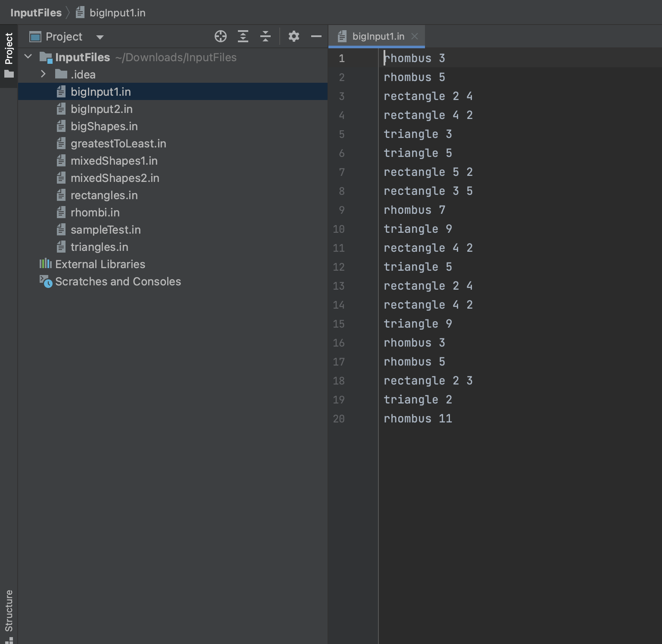Click the Expand All icon in Project toolbar
This screenshot has width=662, height=644.
point(243,37)
